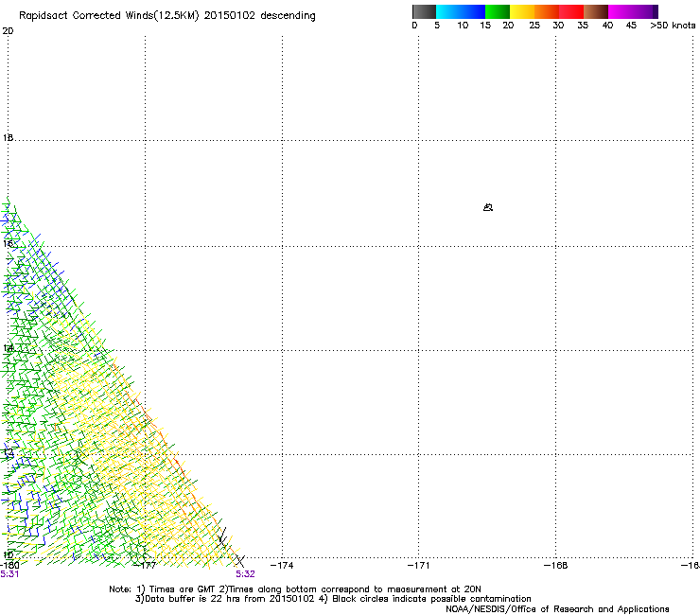
Task: Click the brown 35-40 knots legend color
Action: [x=596, y=11]
